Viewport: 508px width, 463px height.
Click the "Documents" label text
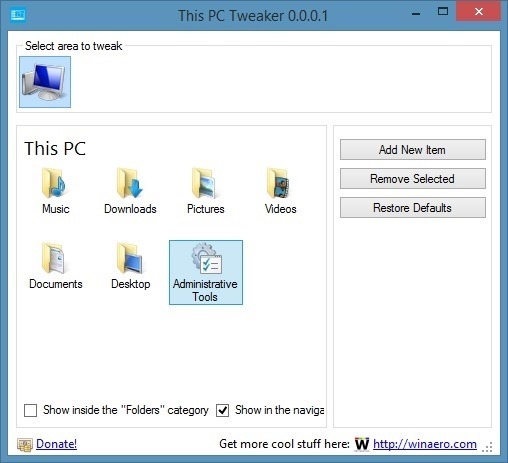pos(56,284)
